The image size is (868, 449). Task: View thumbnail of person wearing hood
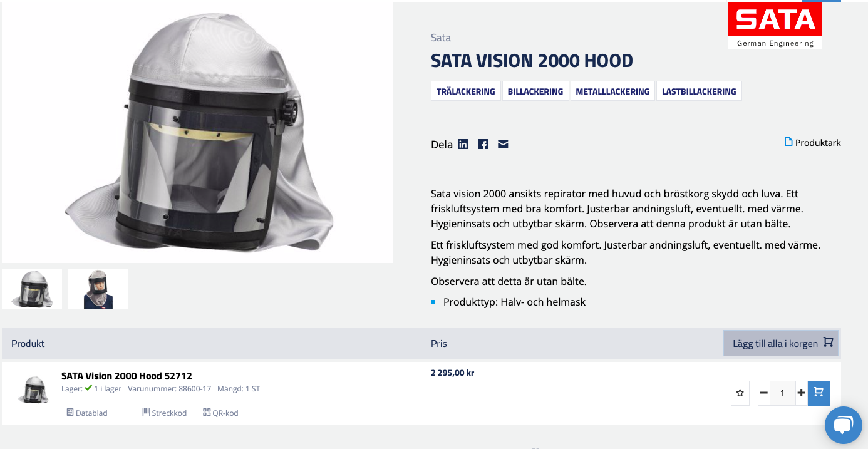[98, 289]
